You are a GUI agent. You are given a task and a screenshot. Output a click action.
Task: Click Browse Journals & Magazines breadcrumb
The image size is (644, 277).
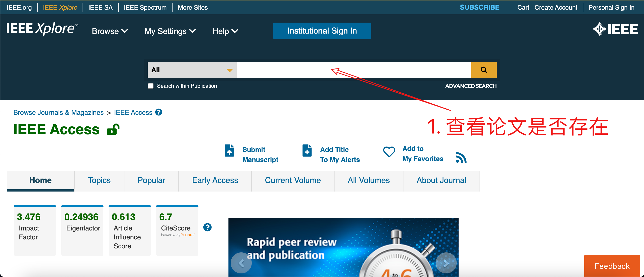click(x=58, y=113)
